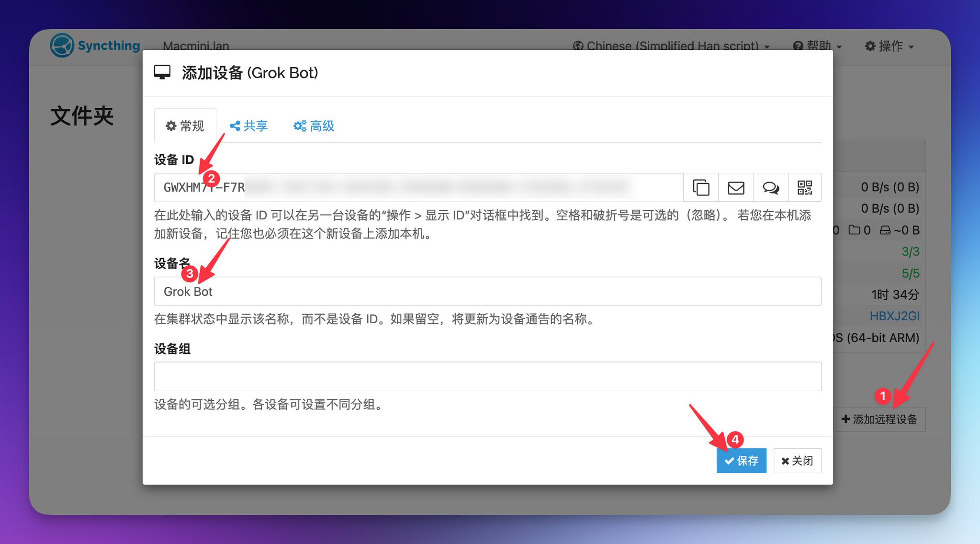The height and width of the screenshot is (544, 980).
Task: Click the 设备名 field containing Grok Bot
Action: click(487, 291)
